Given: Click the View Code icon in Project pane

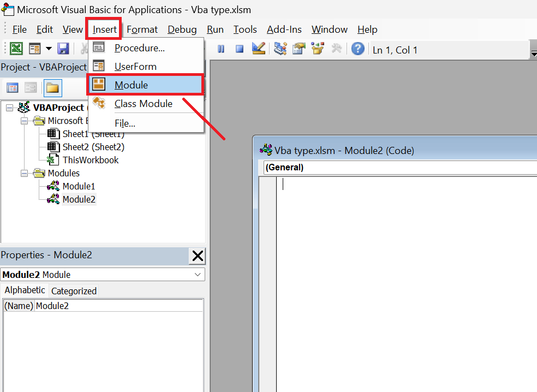Looking at the screenshot, I should coord(13,88).
